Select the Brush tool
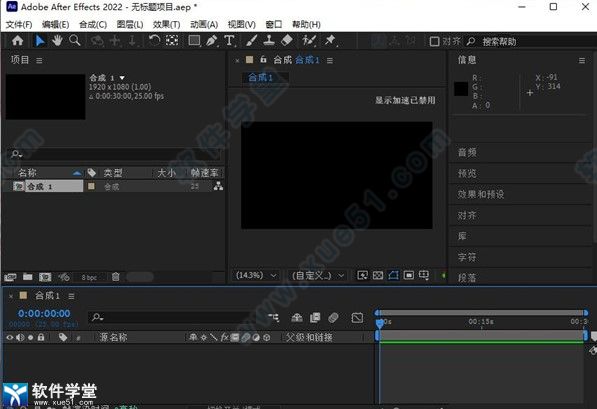 (x=251, y=40)
